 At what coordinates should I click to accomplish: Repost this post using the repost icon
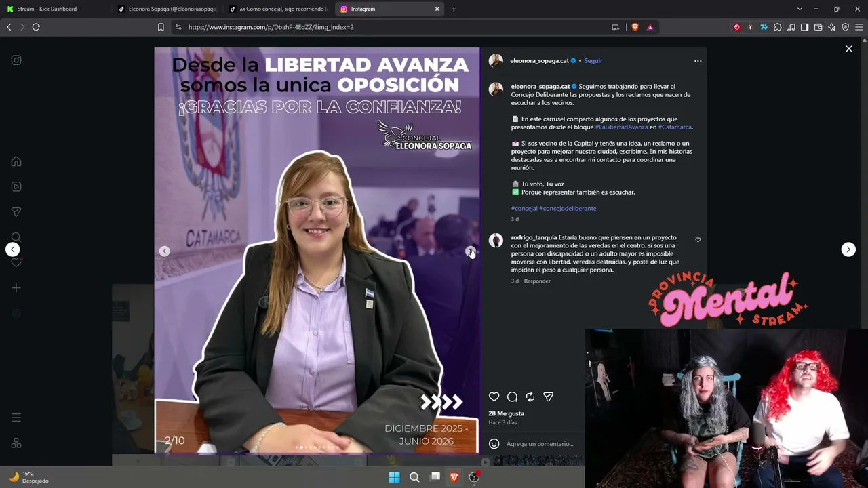click(x=530, y=397)
